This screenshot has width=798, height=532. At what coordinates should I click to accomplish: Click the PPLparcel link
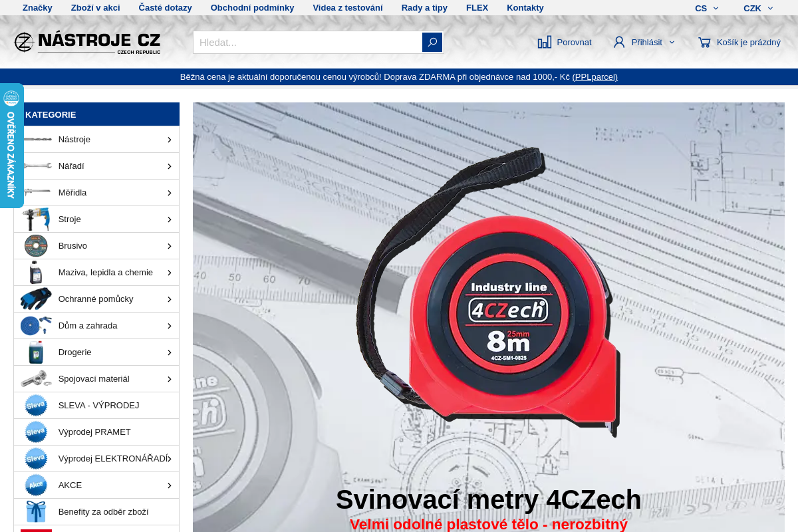595,76
